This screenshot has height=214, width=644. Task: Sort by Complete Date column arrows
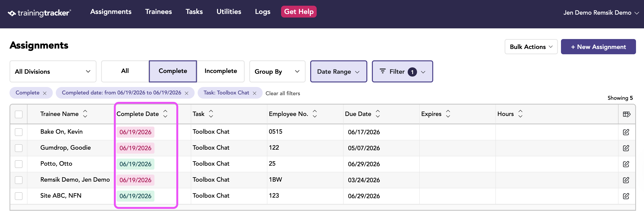(x=165, y=114)
